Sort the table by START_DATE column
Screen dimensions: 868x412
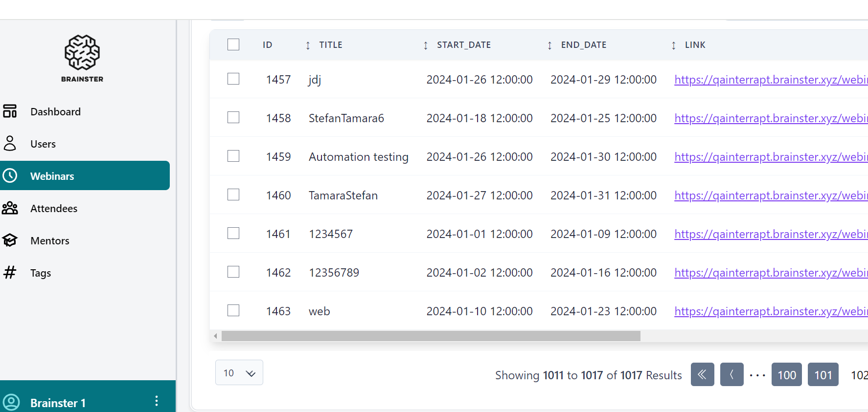click(x=463, y=45)
